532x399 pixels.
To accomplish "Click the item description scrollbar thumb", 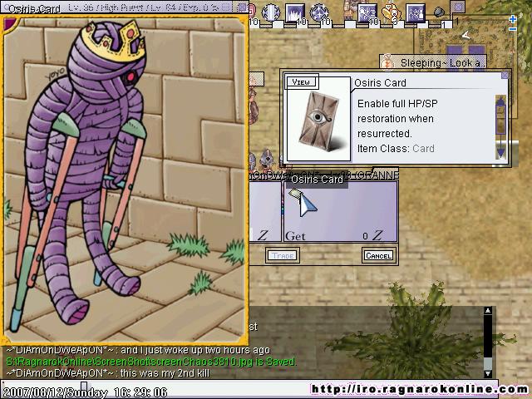I will 500,120.
